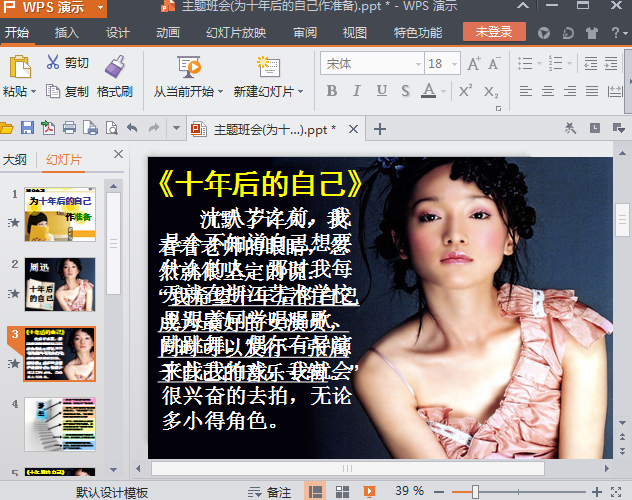
Task: Zoom in with the plus button
Action: point(597,492)
